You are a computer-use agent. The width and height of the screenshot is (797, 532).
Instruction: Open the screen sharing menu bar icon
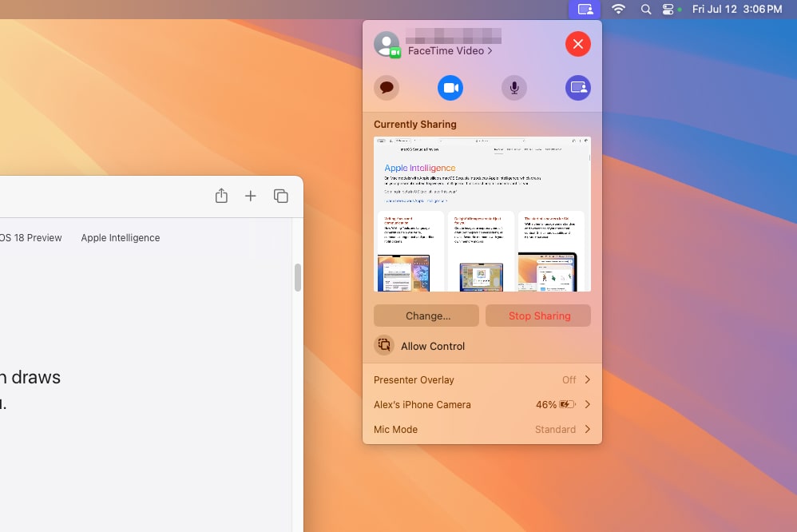coord(585,9)
